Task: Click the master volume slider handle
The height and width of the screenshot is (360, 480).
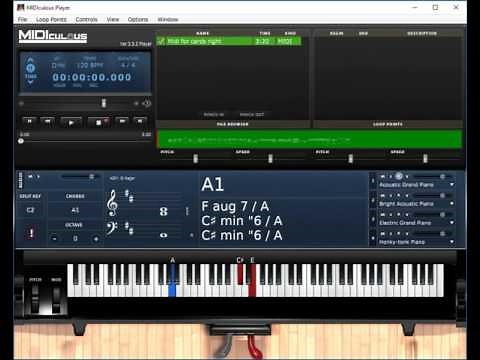Action: tap(91, 176)
